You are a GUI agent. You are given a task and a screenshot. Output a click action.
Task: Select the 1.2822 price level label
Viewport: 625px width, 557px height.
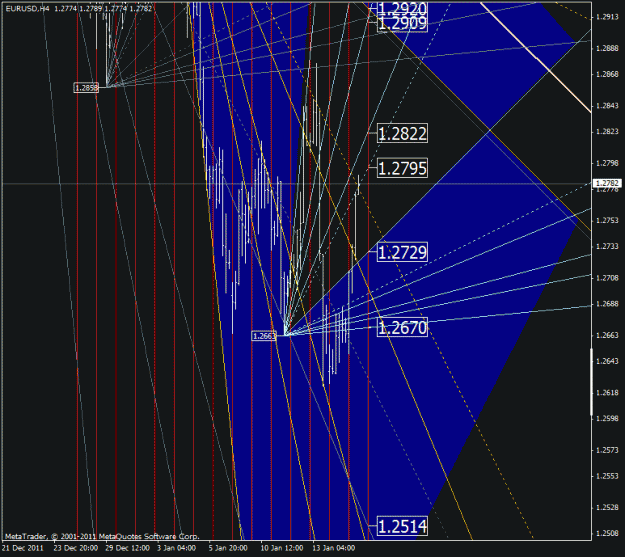[402, 133]
